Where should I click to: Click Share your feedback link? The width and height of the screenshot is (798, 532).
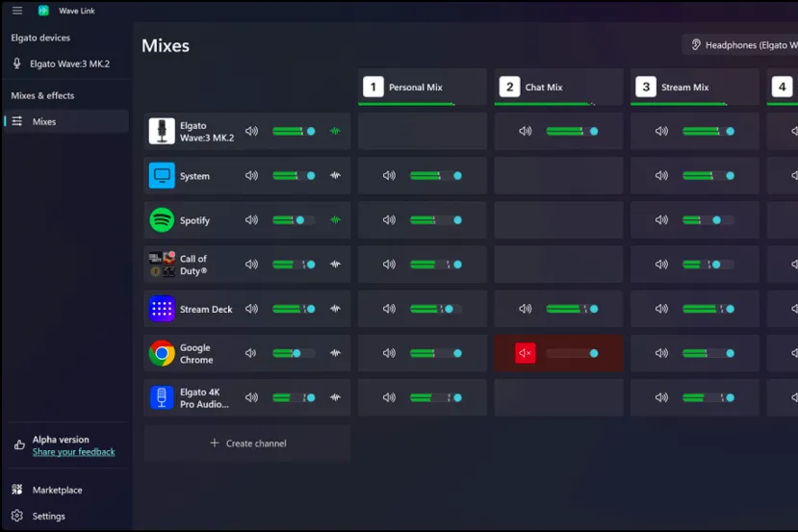point(74,451)
